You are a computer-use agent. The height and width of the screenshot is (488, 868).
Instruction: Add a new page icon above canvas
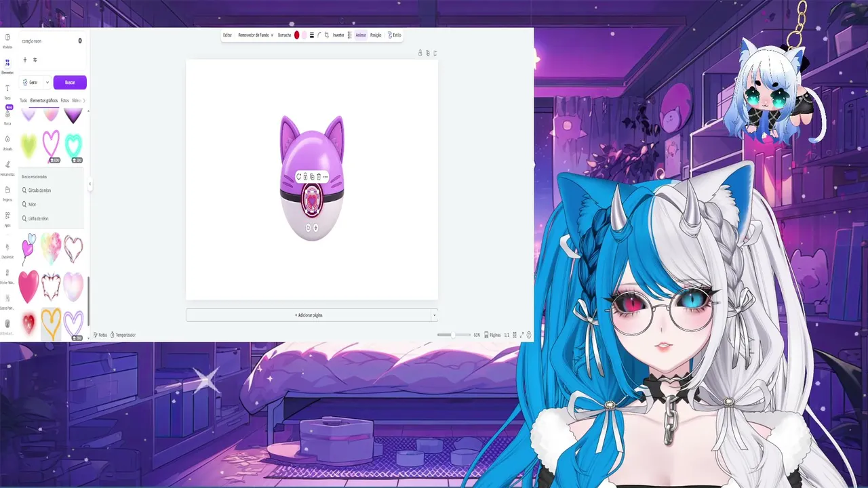pos(435,53)
